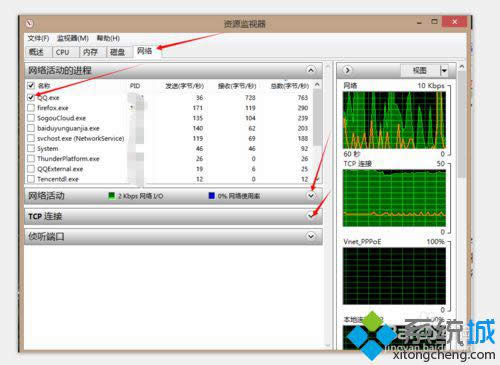Uncheck the QQ.exe checkbox
This screenshot has height=365, width=500.
[31, 98]
